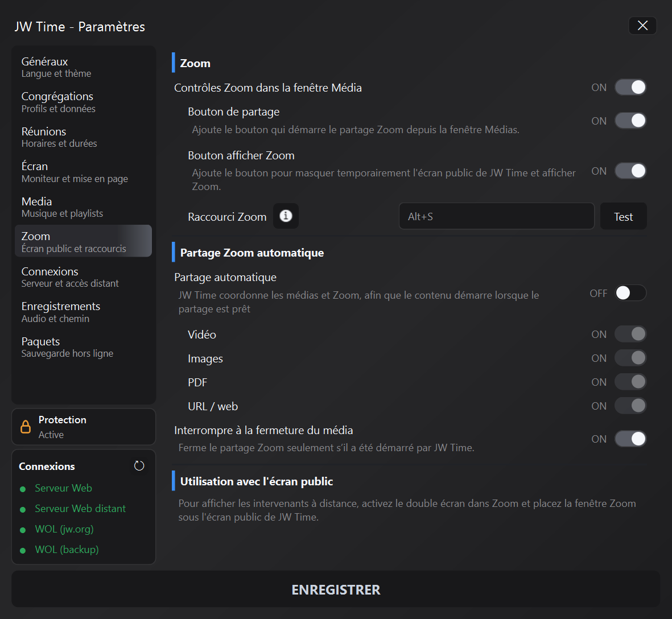Click the Raccourci Zoom label
The height and width of the screenshot is (619, 672).
click(227, 217)
